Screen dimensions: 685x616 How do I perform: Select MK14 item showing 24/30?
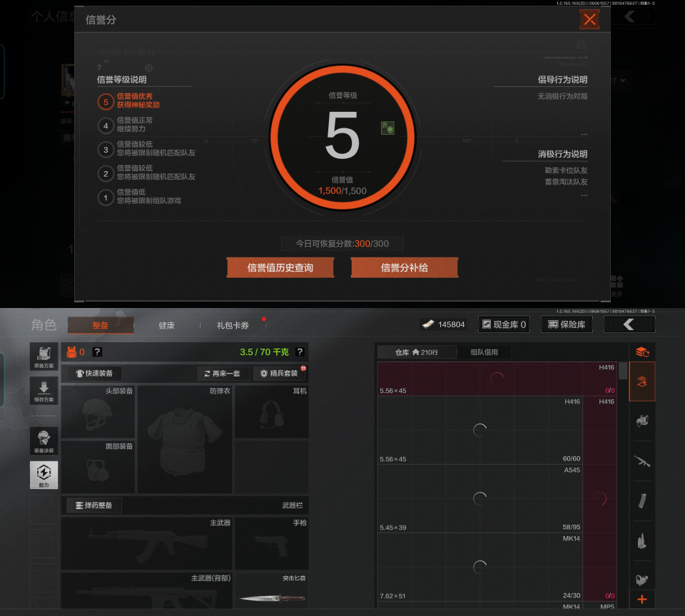coord(479,567)
